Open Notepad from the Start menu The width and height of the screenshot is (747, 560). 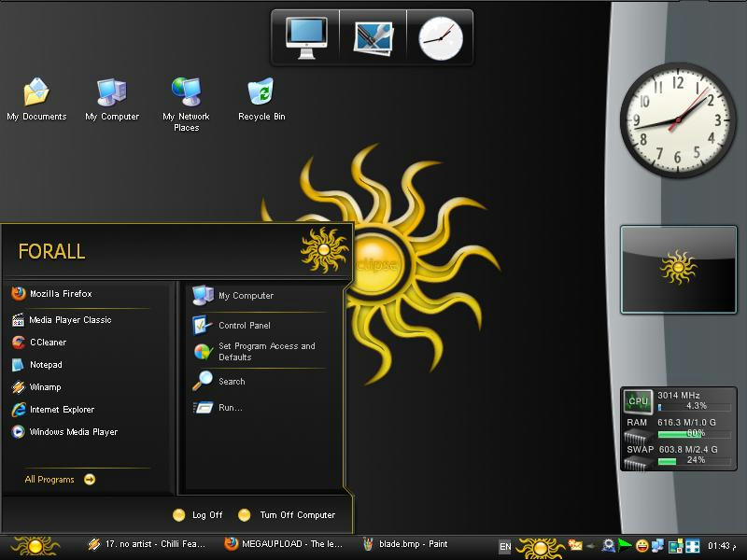[37, 365]
